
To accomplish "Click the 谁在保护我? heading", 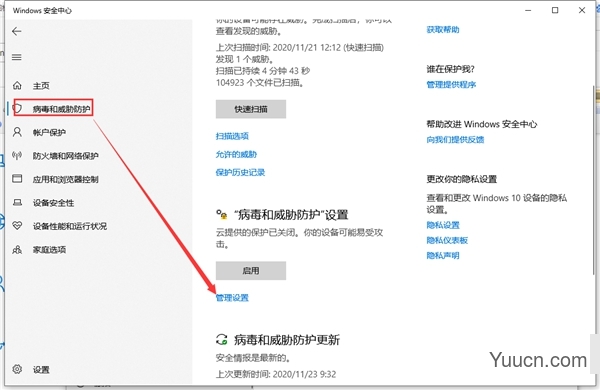I will pos(450,69).
